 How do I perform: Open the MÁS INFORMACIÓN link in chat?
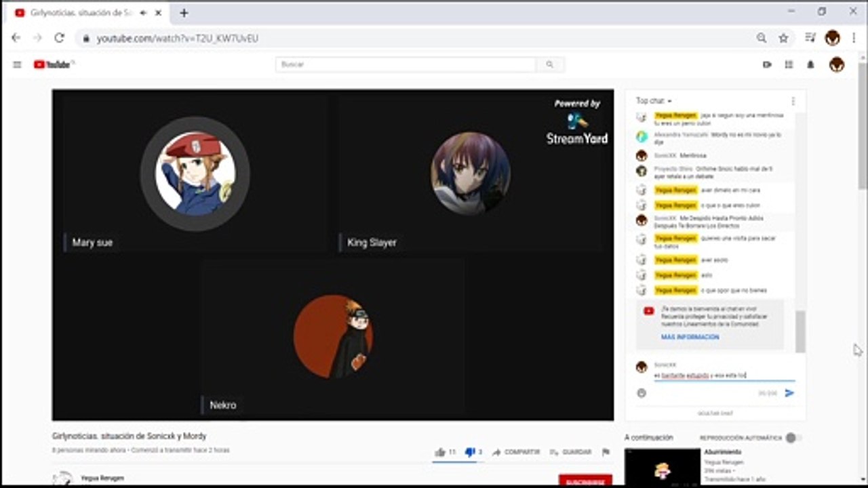tap(690, 337)
